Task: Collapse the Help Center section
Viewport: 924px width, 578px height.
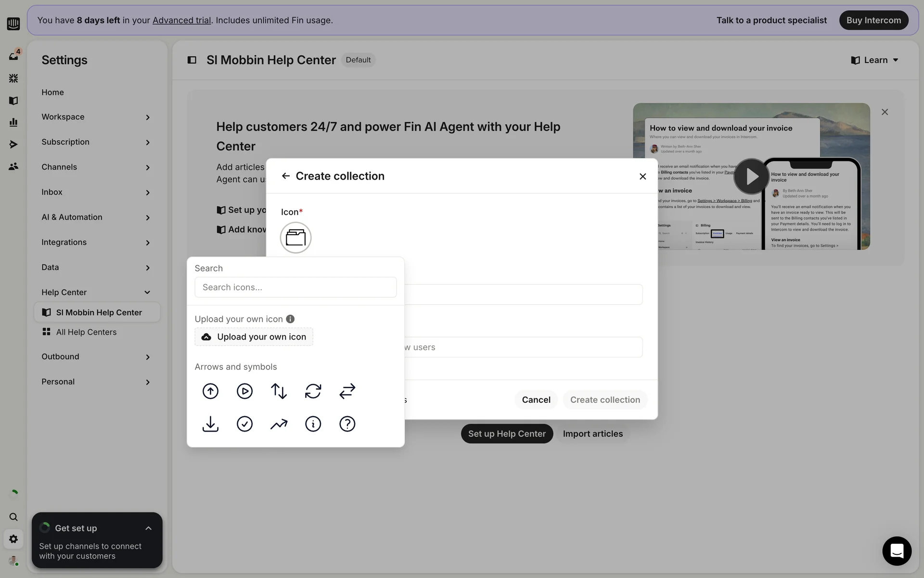Action: point(96,292)
